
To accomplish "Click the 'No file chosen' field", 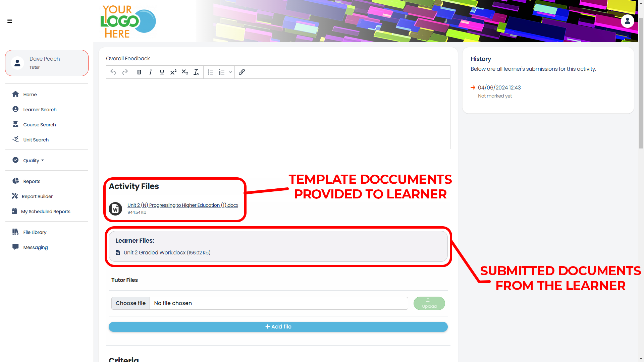I will [279, 303].
